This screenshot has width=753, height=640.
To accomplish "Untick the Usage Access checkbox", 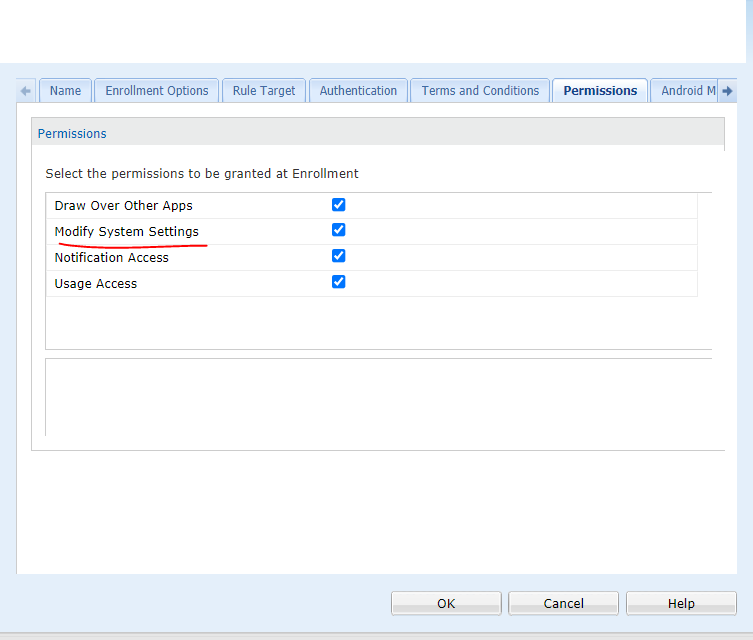I will pyautogui.click(x=338, y=283).
